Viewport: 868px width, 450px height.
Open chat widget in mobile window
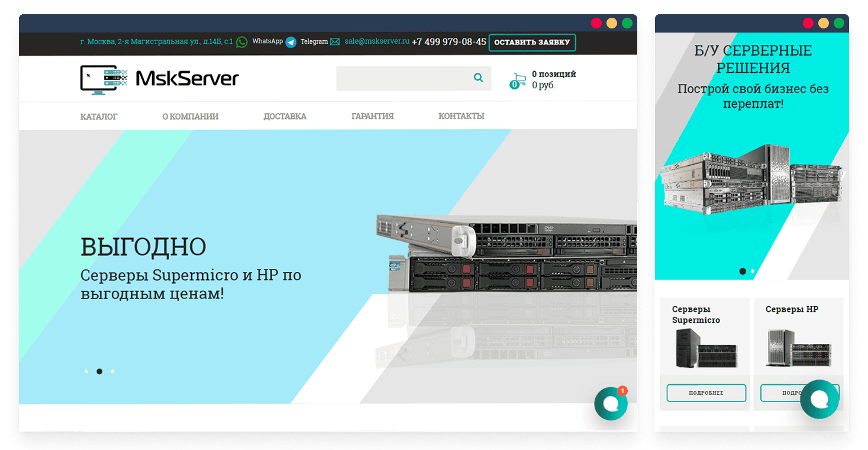pyautogui.click(x=819, y=400)
